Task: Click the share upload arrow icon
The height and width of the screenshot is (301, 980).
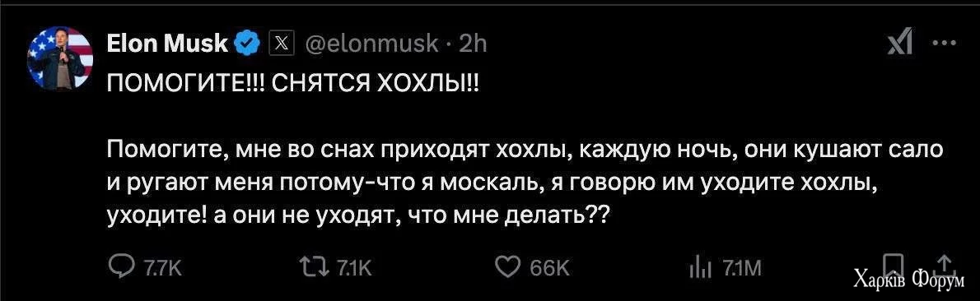Action: point(944,264)
